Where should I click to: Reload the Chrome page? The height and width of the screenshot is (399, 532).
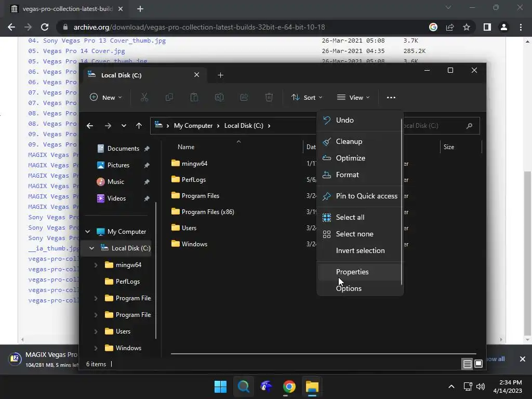(45, 27)
